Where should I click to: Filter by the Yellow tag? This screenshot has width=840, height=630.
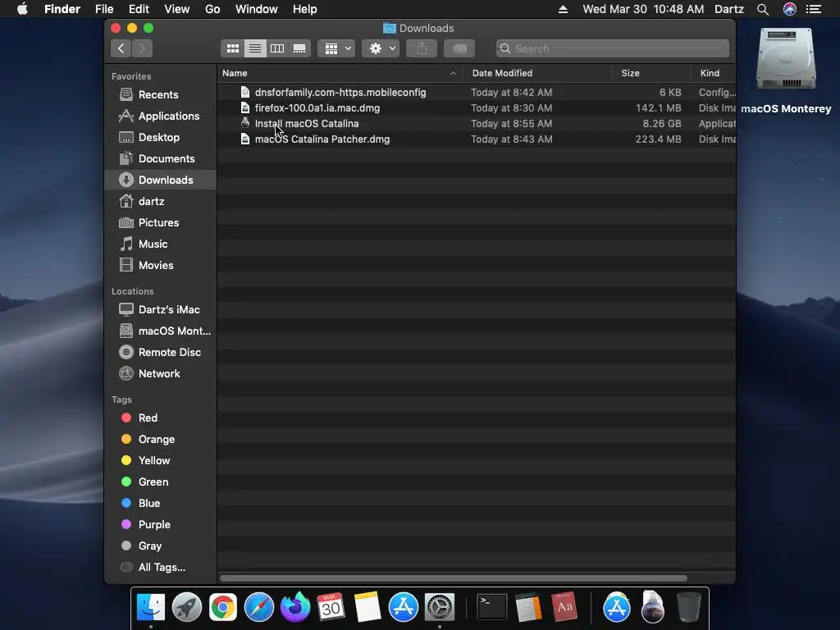(160, 461)
